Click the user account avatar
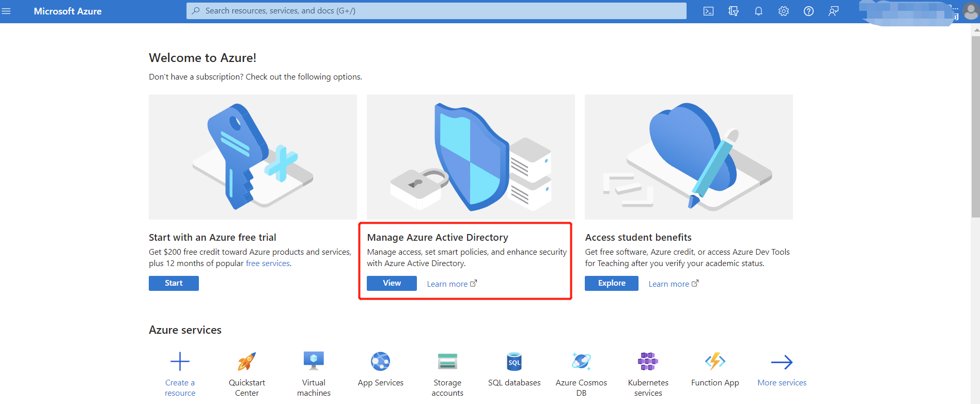980x404 pixels. click(971, 11)
